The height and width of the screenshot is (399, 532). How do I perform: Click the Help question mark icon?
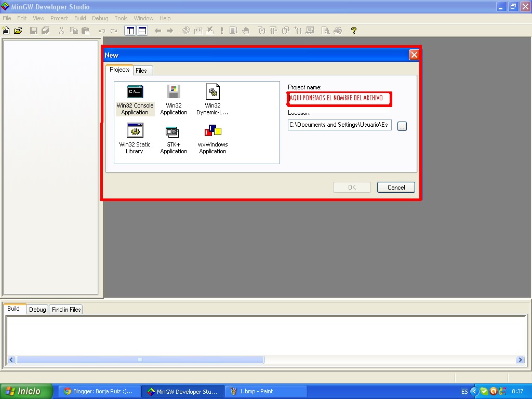click(x=353, y=31)
